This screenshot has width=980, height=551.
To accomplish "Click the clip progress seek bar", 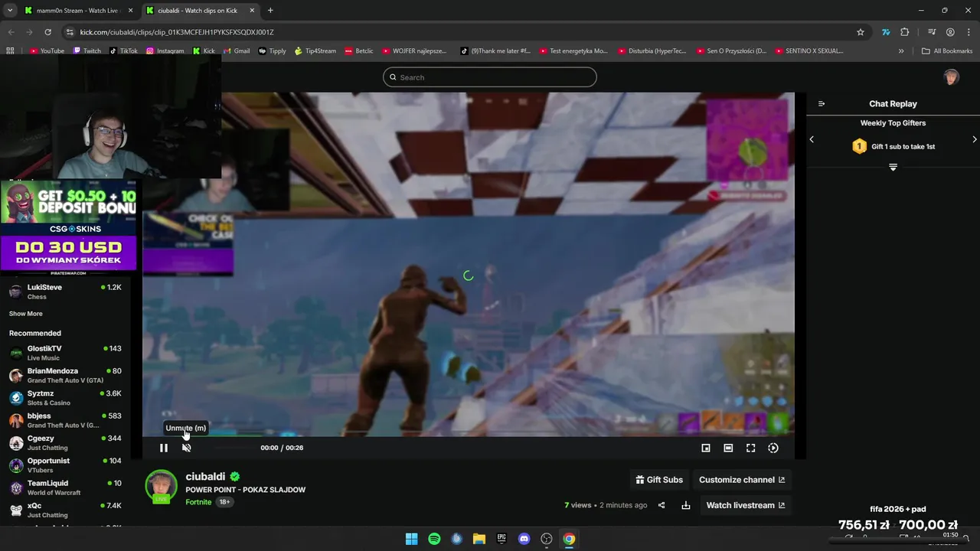I will pos(468,437).
